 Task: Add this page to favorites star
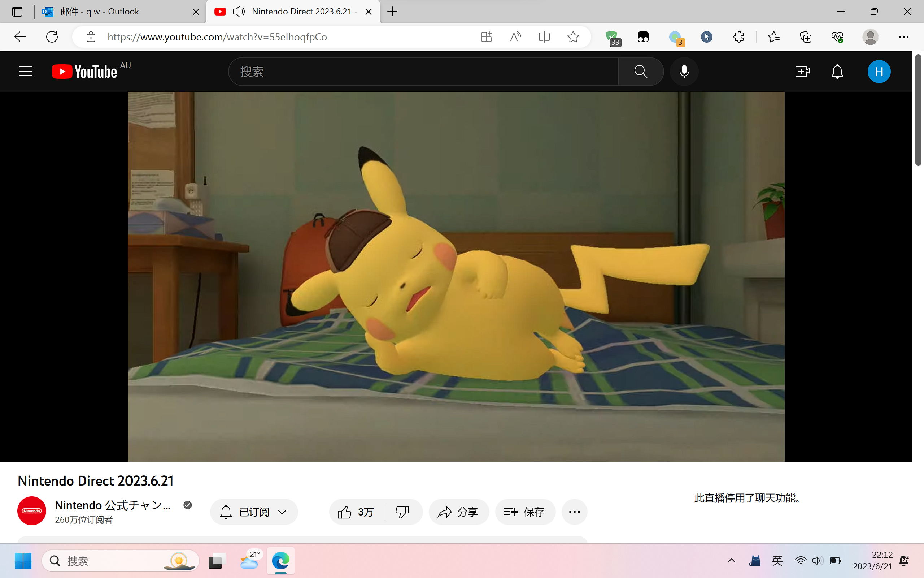tap(573, 37)
